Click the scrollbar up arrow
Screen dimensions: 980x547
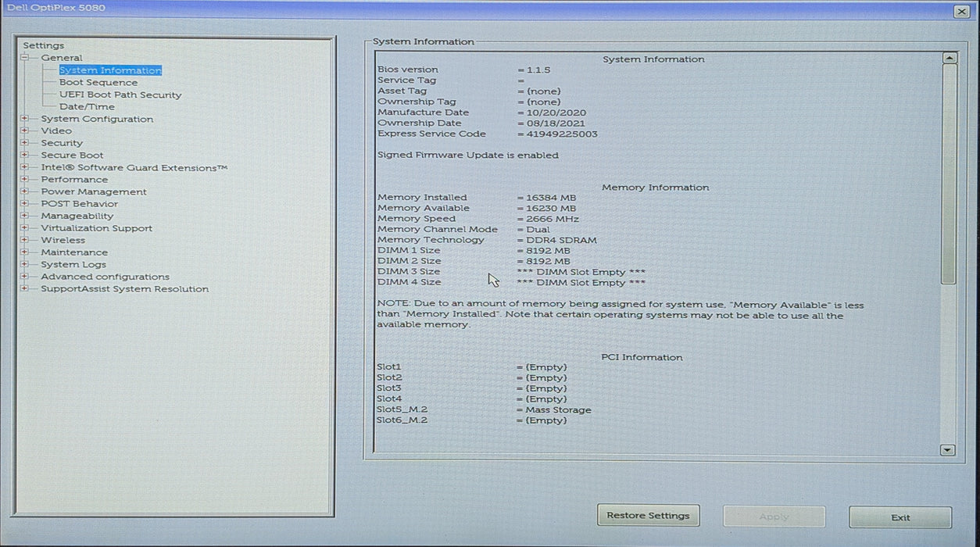point(949,58)
